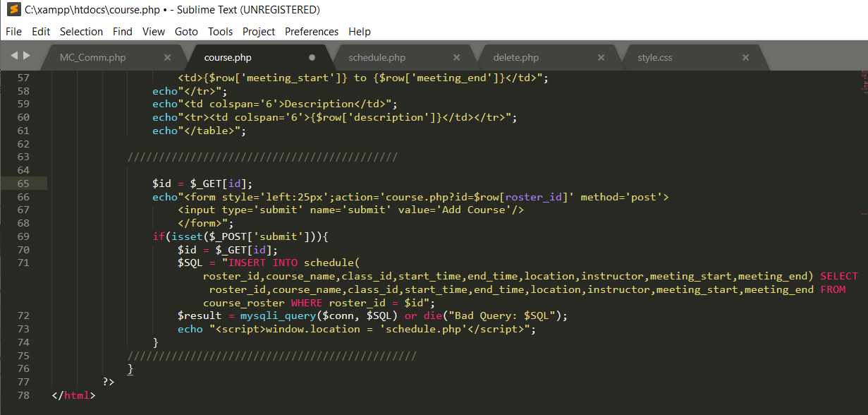Switch to the delete.php tab

point(516,58)
